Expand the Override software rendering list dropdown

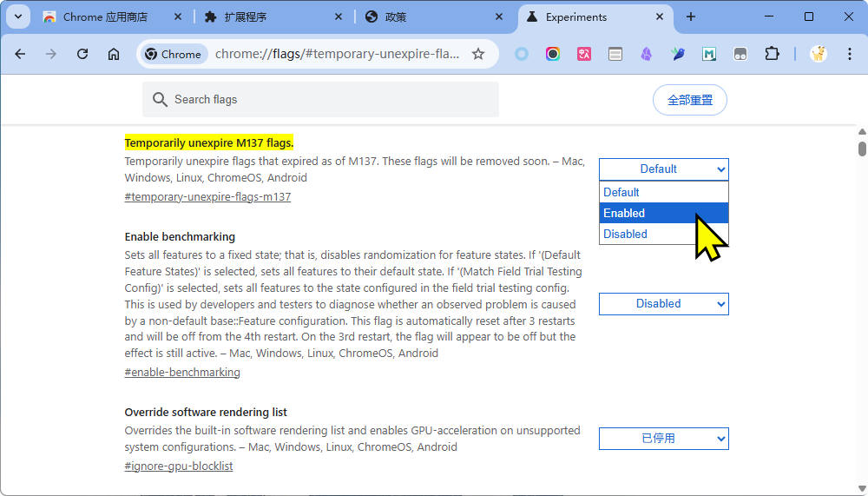[x=663, y=439]
